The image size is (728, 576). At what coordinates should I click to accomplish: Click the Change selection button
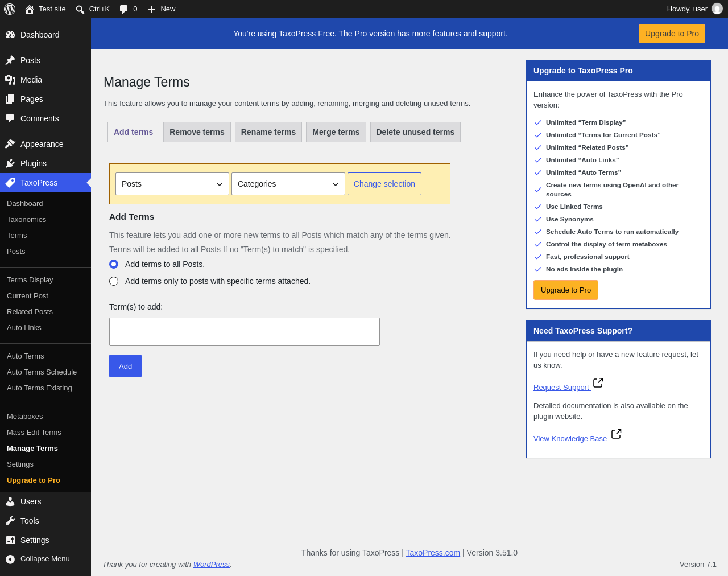384,184
